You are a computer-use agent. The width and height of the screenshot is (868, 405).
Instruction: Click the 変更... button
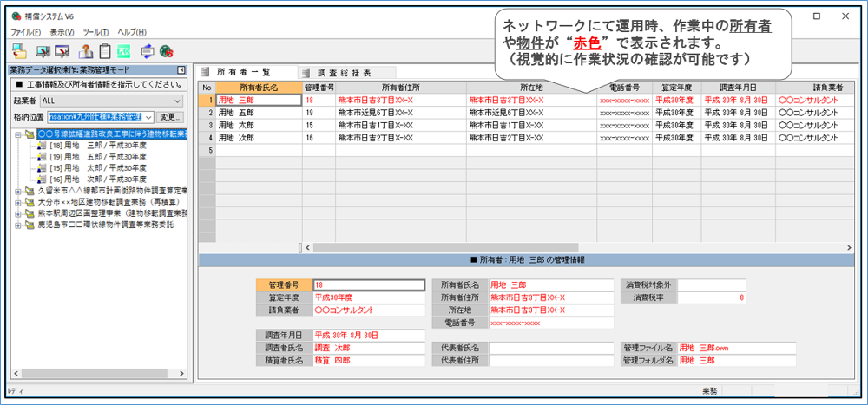(x=171, y=117)
